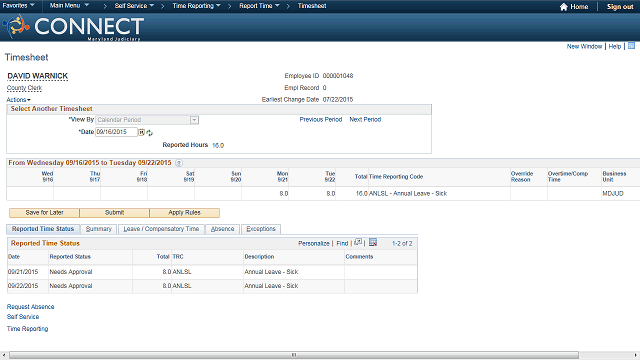Open the Favorites dropdown menu
Screen dimensions: 640x360
click(x=18, y=6)
